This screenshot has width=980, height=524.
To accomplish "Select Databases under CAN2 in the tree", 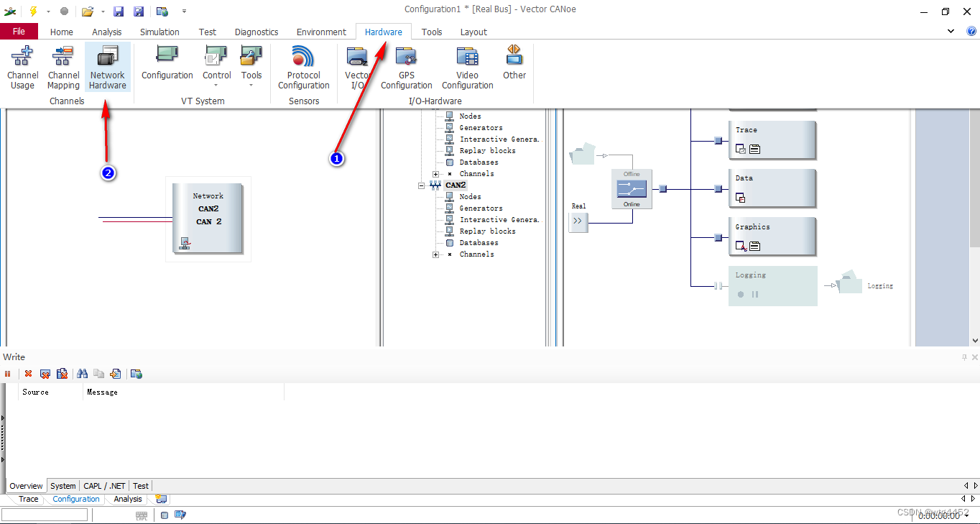I will coord(479,243).
